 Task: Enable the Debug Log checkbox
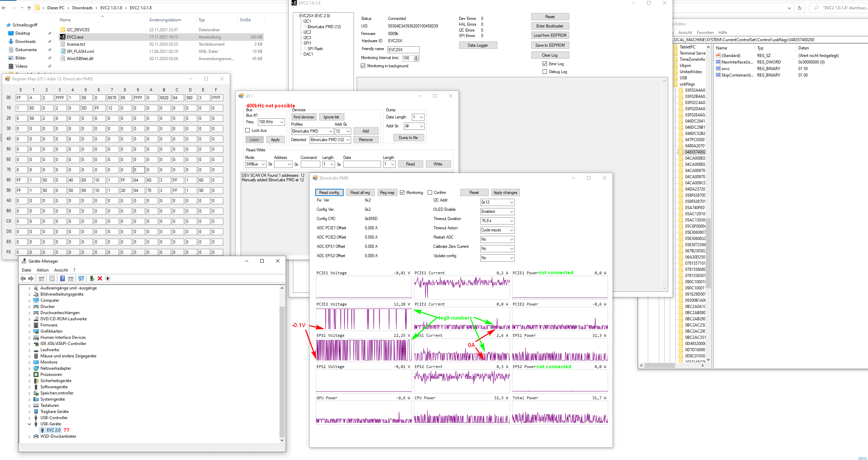tap(545, 71)
